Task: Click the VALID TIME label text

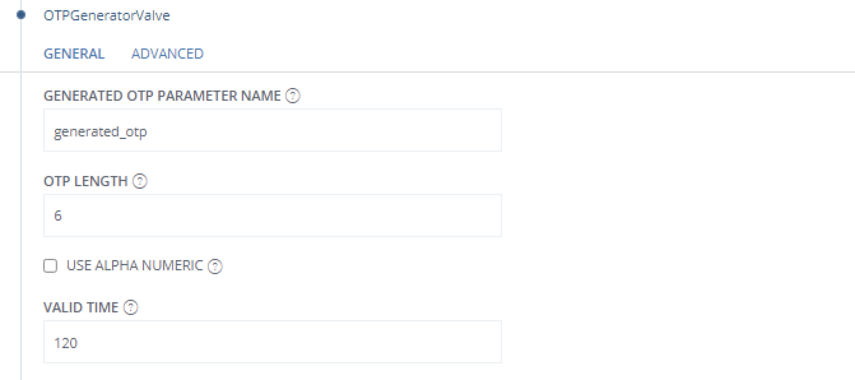Action: (x=81, y=308)
